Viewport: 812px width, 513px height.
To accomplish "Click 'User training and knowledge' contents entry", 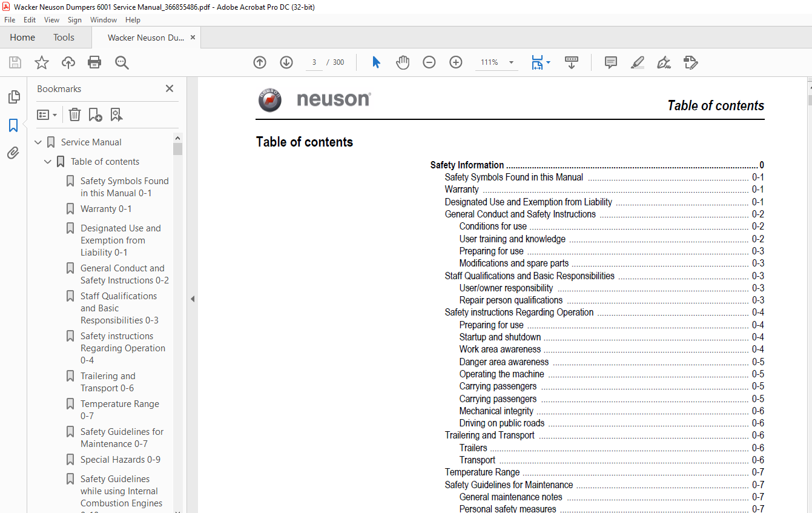I will click(512, 239).
